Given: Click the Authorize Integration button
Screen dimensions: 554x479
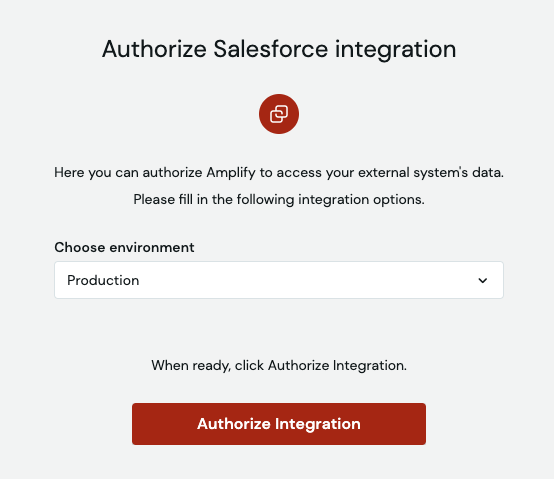Looking at the screenshot, I should (x=279, y=424).
